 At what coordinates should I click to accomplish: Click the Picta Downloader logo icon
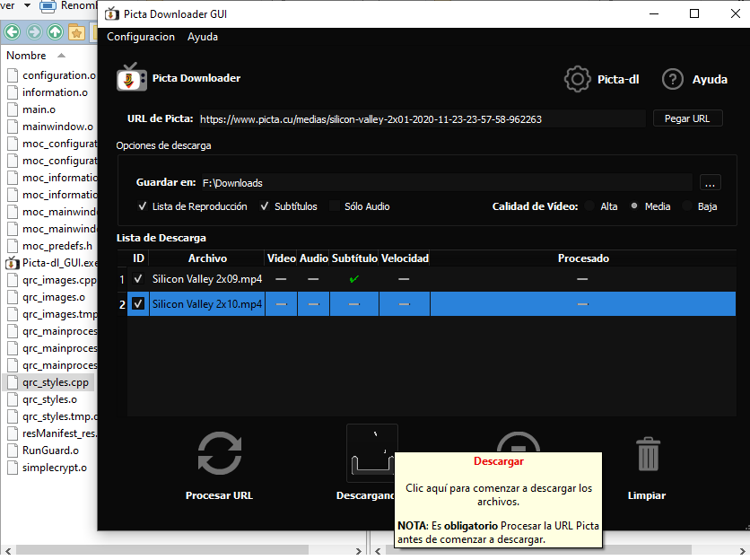coord(130,79)
